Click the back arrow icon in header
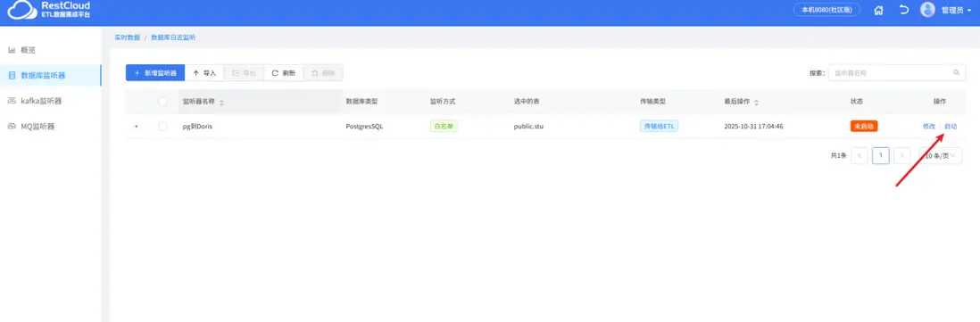The image size is (980, 322). pos(903,10)
